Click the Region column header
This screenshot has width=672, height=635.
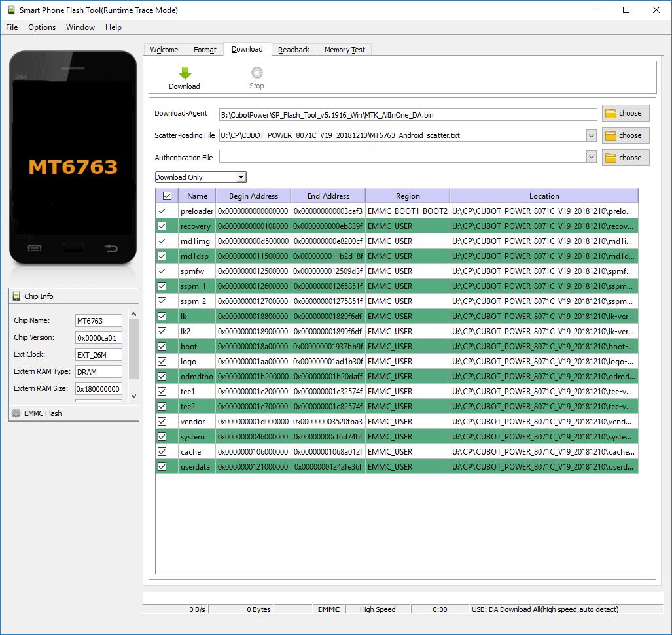click(x=408, y=196)
